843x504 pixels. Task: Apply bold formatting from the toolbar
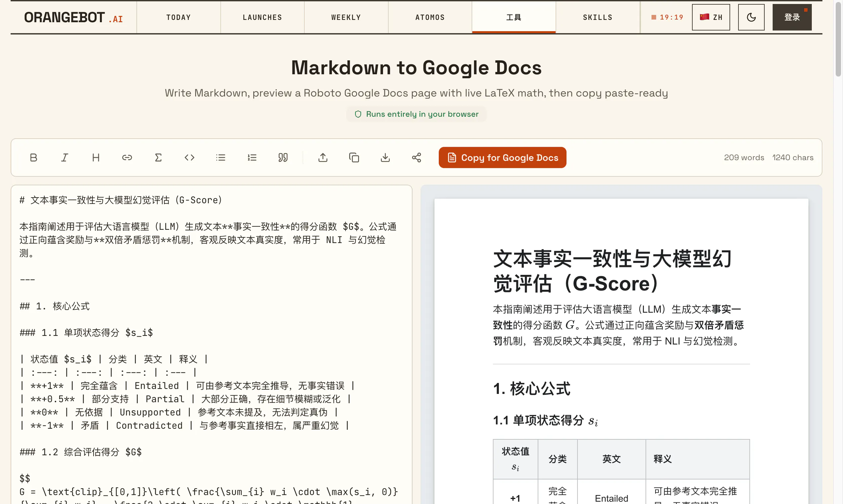(33, 157)
